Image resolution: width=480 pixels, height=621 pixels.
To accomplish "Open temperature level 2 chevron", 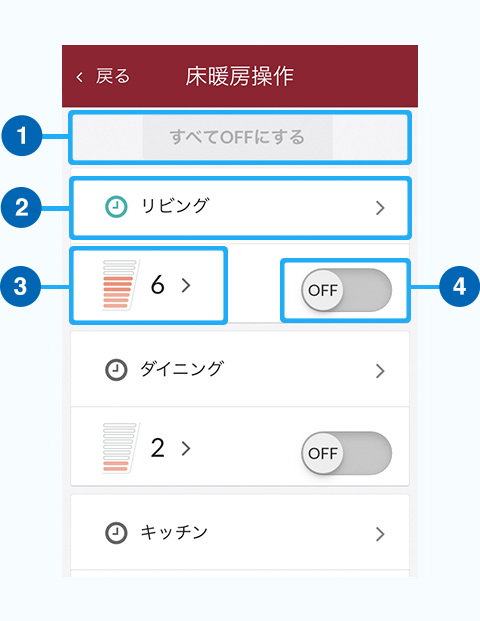I will pos(186,448).
